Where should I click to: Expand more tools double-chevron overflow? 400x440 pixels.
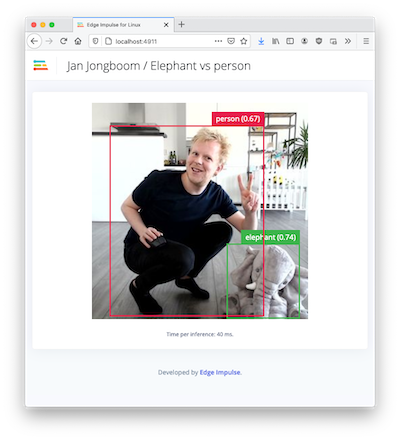[x=348, y=41]
